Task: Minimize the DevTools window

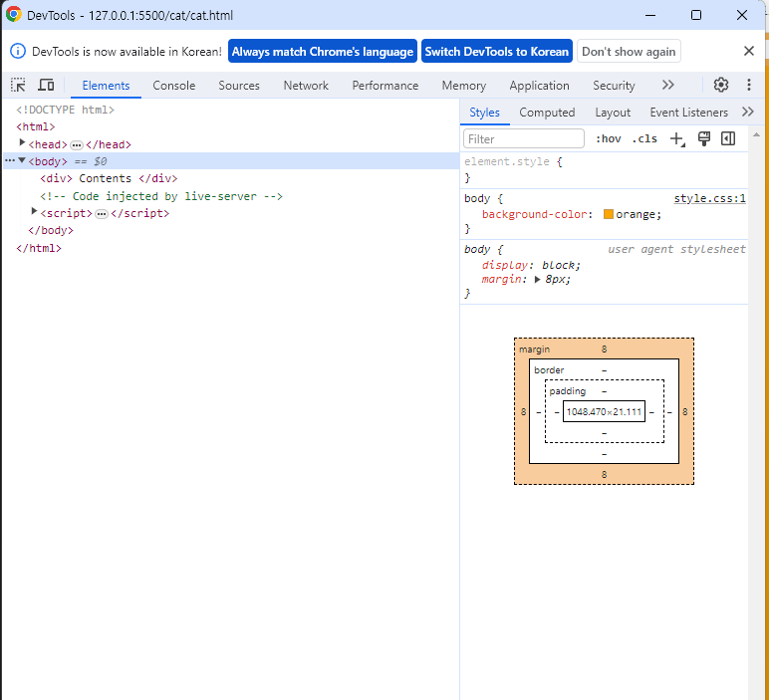Action: tap(650, 15)
